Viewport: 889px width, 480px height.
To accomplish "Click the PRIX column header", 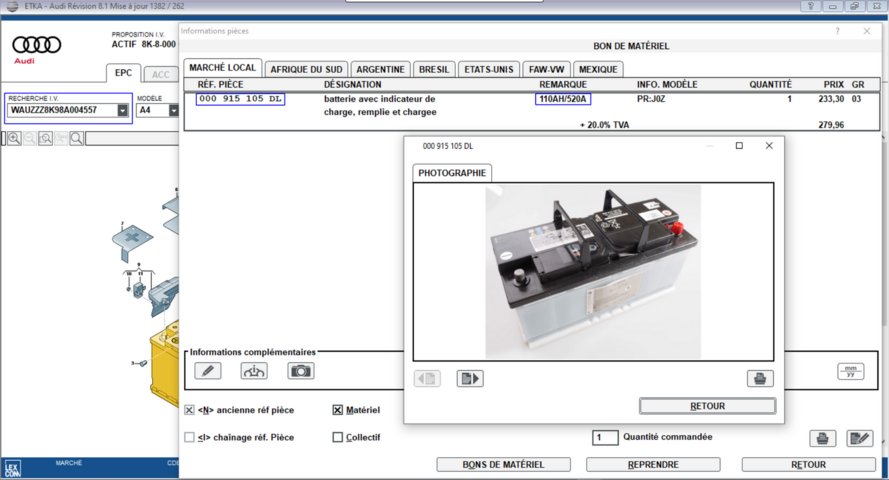I will click(x=833, y=84).
